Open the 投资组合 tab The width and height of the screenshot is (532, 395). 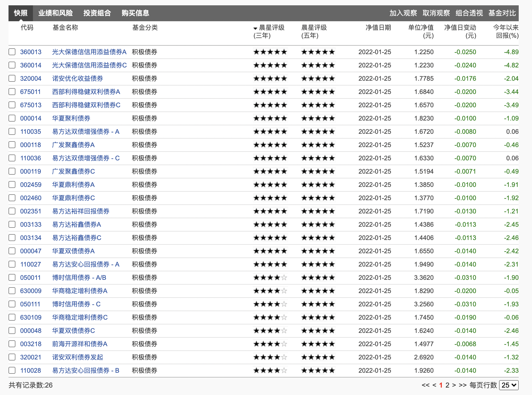point(97,13)
